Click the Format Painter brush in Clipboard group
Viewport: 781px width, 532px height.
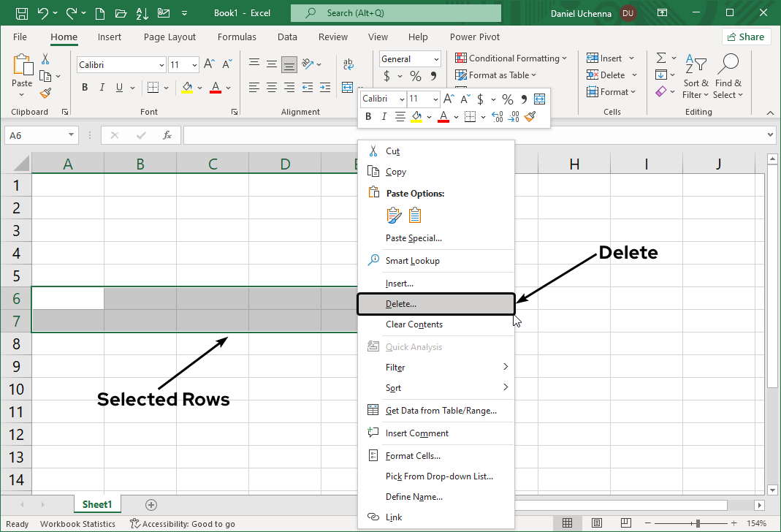click(x=45, y=93)
